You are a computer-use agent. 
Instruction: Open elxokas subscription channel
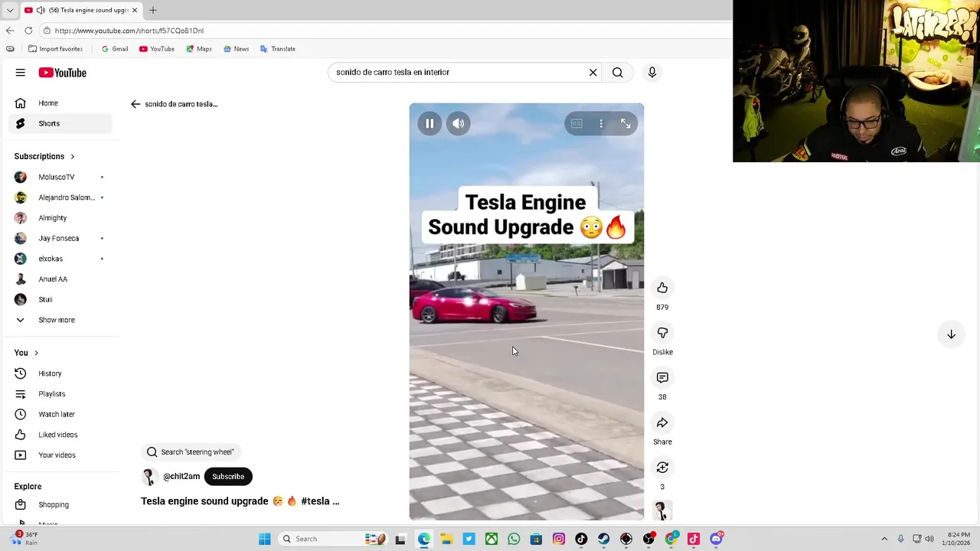click(x=60, y=259)
